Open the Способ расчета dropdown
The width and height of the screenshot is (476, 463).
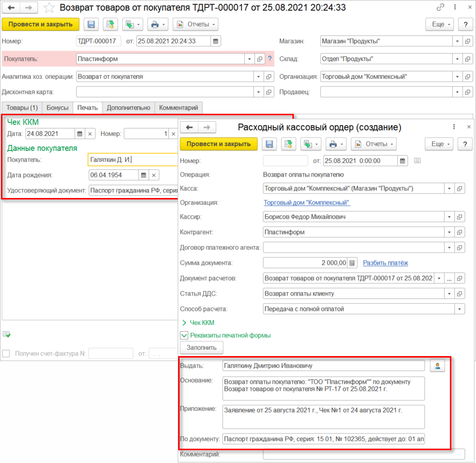pos(460,309)
